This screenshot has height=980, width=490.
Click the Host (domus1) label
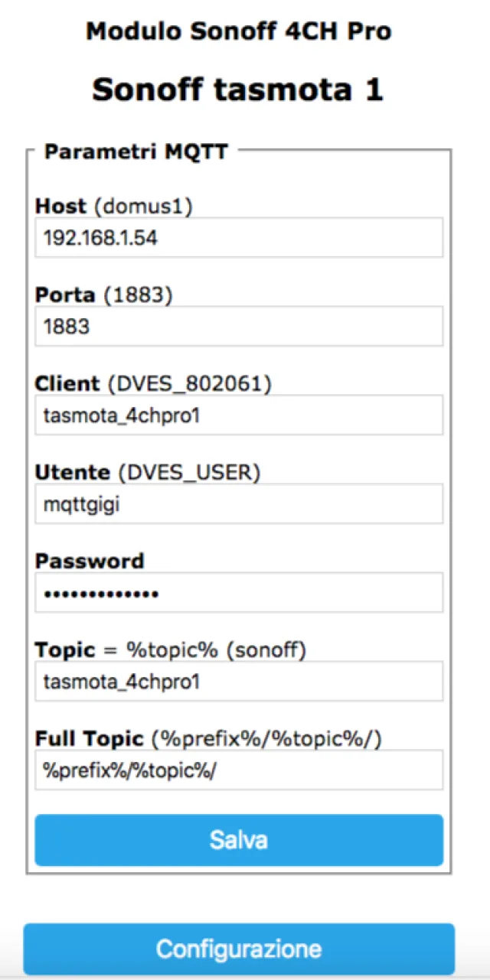100,206
